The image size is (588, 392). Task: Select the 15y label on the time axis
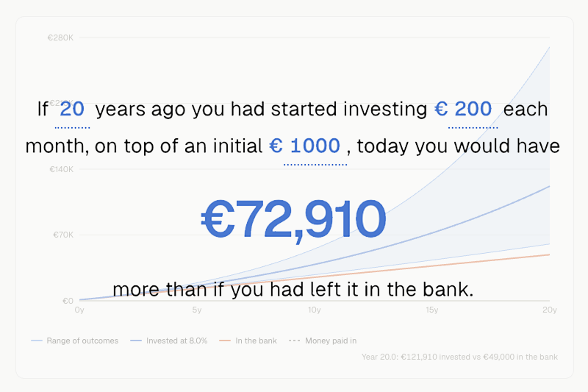432,310
